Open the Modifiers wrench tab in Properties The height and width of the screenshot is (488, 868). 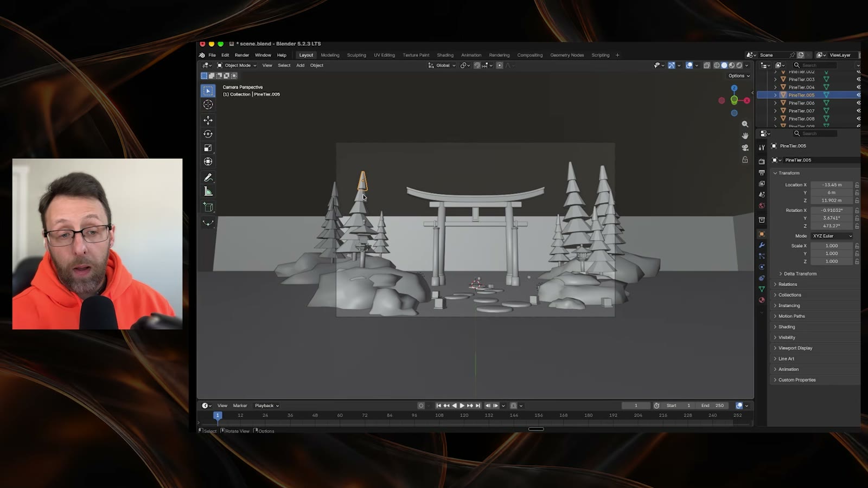[762, 245]
